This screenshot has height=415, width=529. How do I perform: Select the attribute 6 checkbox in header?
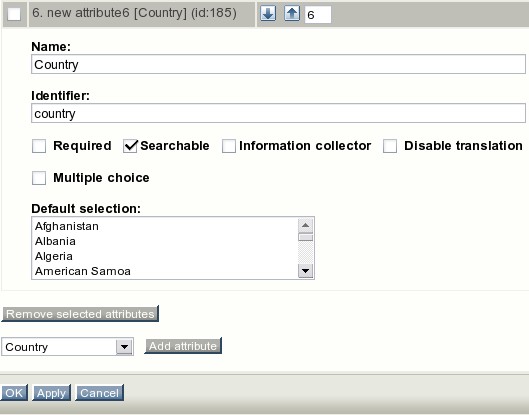14,14
